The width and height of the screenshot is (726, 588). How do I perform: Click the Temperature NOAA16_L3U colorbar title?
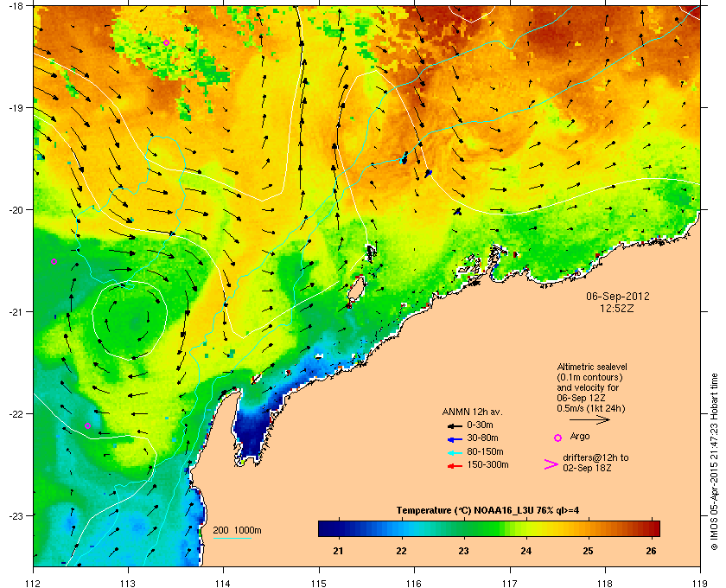pyautogui.click(x=487, y=511)
